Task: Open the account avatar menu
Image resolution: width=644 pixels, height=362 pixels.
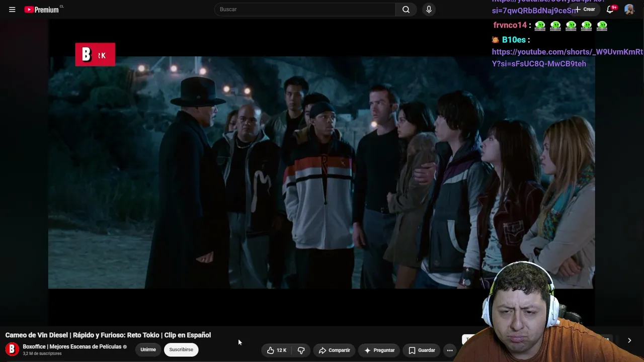Action: (x=629, y=10)
